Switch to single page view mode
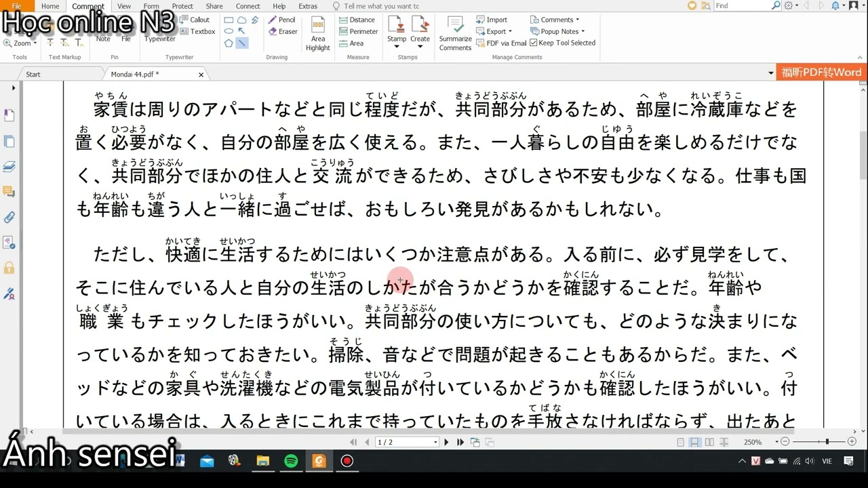 pos(680,442)
